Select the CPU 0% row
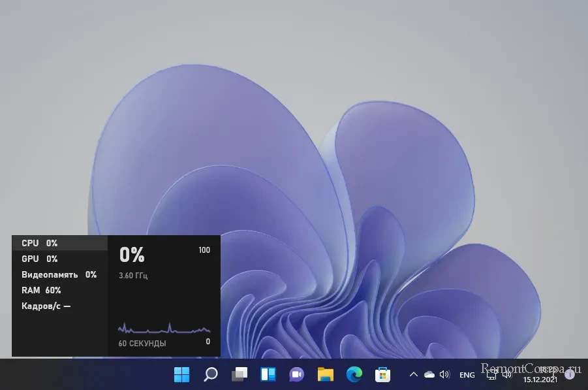The image size is (588, 390). [60, 243]
